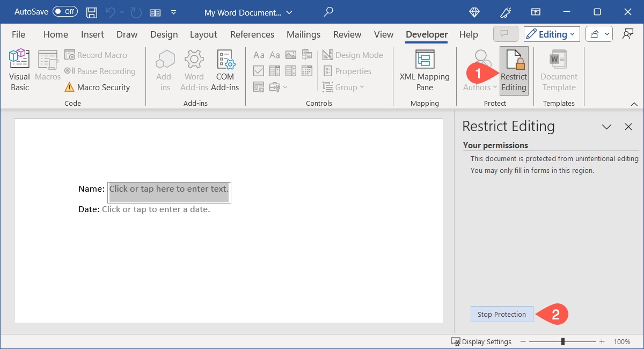The height and width of the screenshot is (349, 644).
Task: Insert a Picture content control
Action: coord(290,54)
